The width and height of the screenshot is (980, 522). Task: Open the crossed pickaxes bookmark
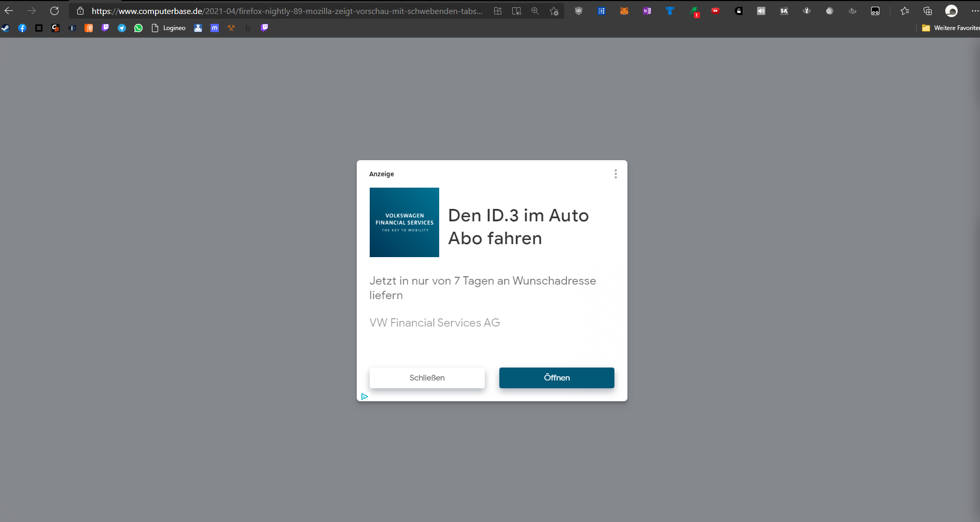pos(231,28)
